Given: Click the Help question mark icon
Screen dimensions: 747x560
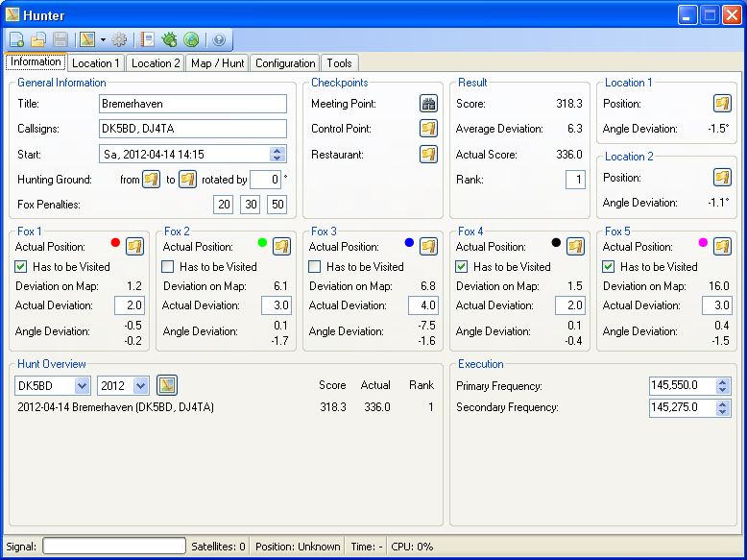Looking at the screenshot, I should click(218, 40).
